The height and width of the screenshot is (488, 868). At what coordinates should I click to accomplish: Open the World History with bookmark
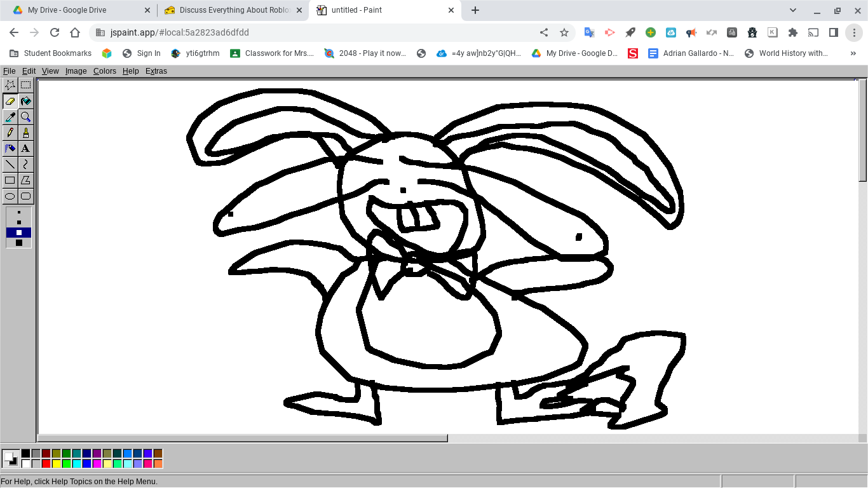(786, 53)
